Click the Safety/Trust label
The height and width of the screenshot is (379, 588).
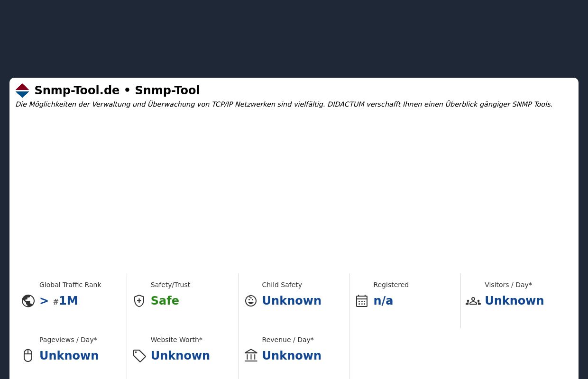coord(170,285)
